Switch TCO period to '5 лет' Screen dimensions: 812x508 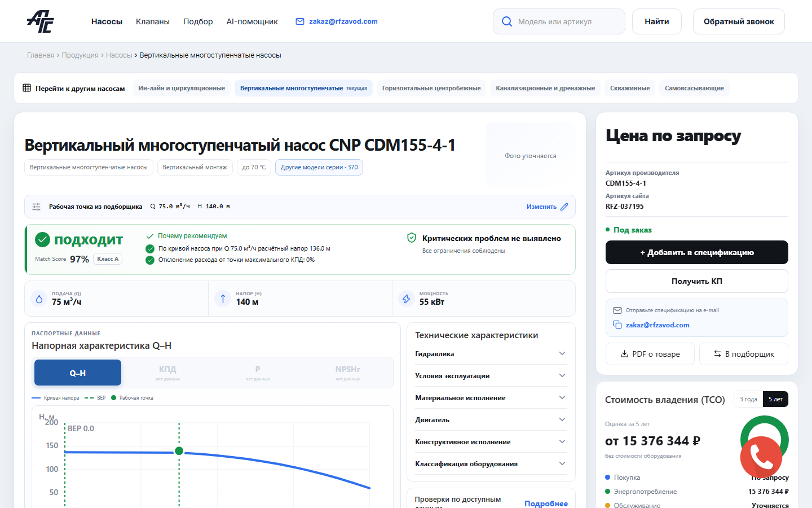pyautogui.click(x=775, y=399)
